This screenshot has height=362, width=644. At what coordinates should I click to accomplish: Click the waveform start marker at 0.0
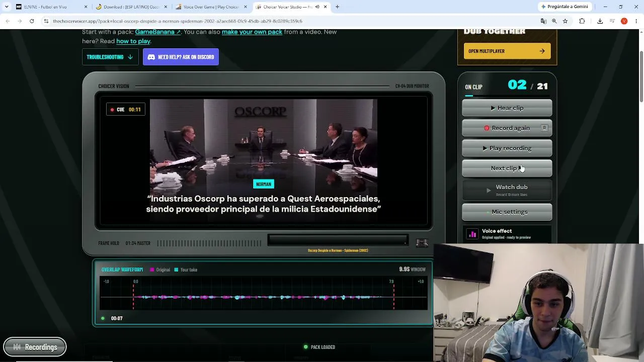pyautogui.click(x=134, y=296)
